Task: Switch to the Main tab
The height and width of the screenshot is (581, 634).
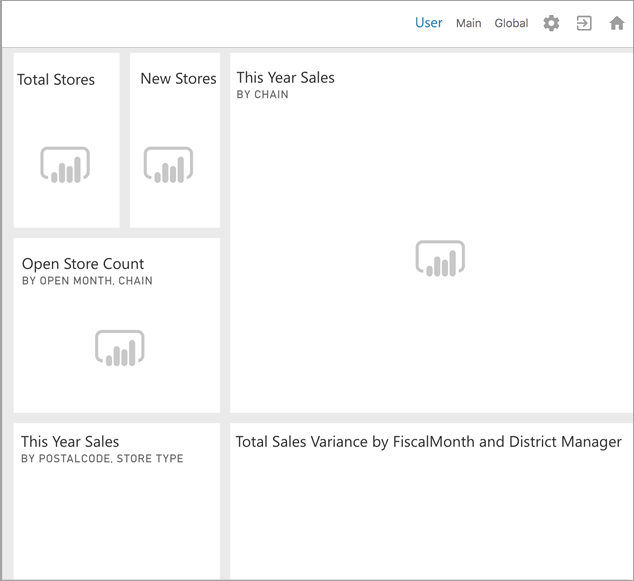Action: click(x=468, y=23)
